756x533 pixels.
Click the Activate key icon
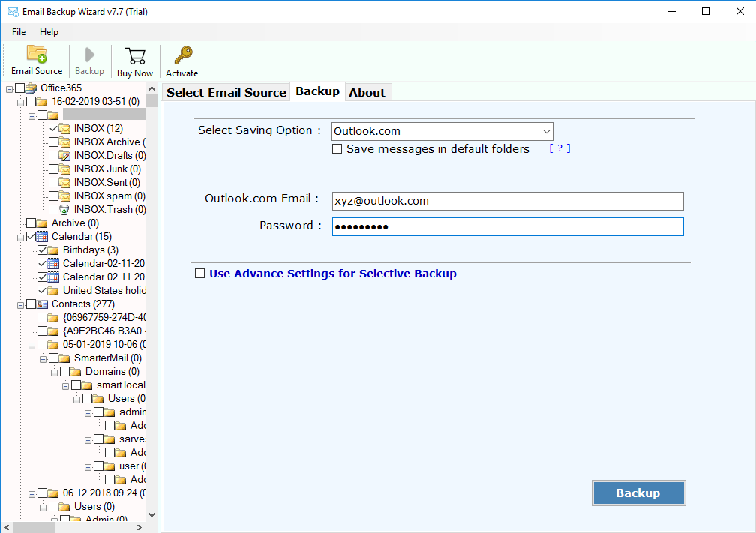(x=183, y=55)
